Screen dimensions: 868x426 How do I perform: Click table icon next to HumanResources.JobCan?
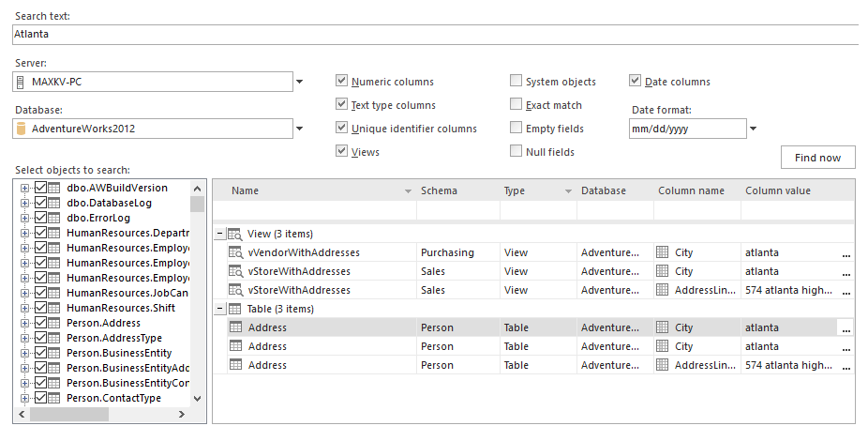pyautogui.click(x=54, y=293)
